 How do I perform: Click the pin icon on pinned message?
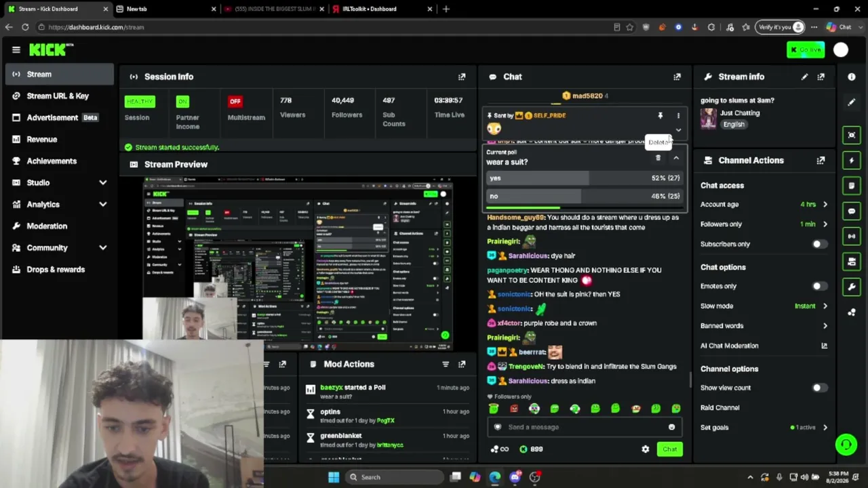(x=660, y=115)
